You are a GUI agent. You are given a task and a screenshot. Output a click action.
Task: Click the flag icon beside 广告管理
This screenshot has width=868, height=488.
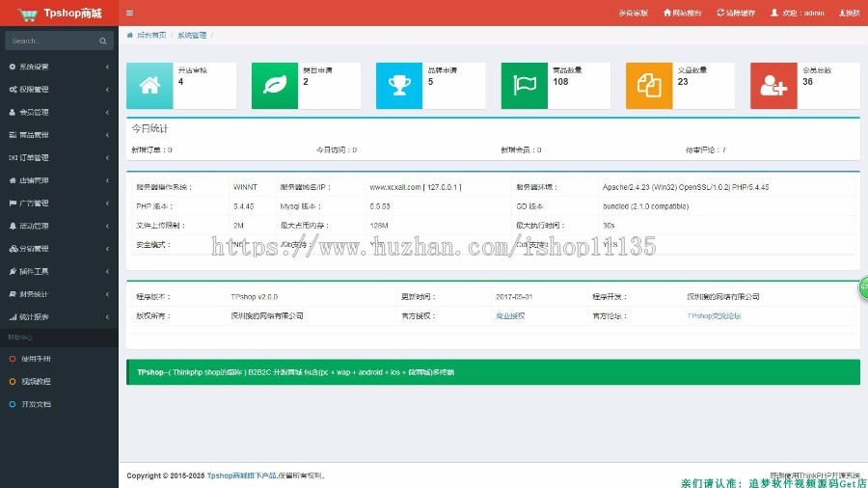[x=13, y=203]
